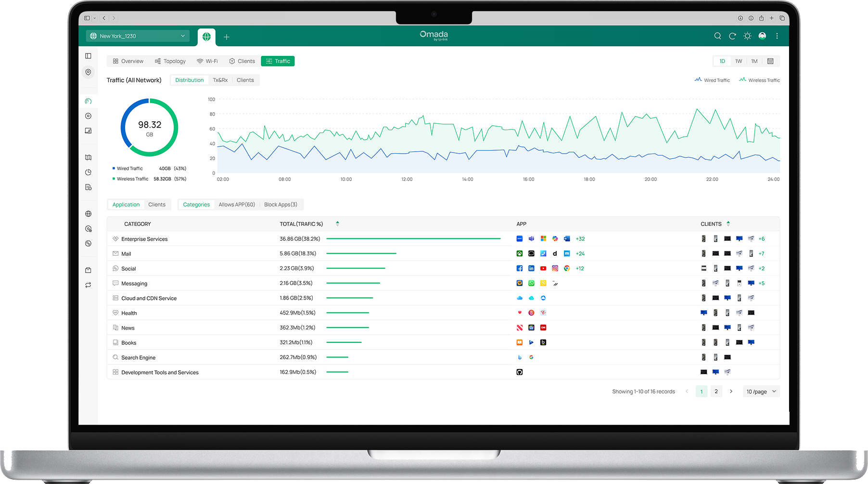Sort by CLIENTS column arrow

click(728, 223)
